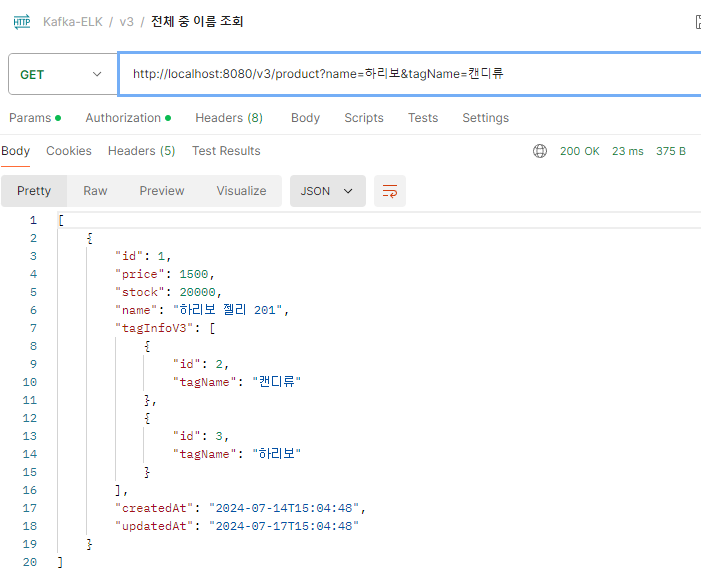Click the 23 ms response time
701x579 pixels.
(628, 151)
